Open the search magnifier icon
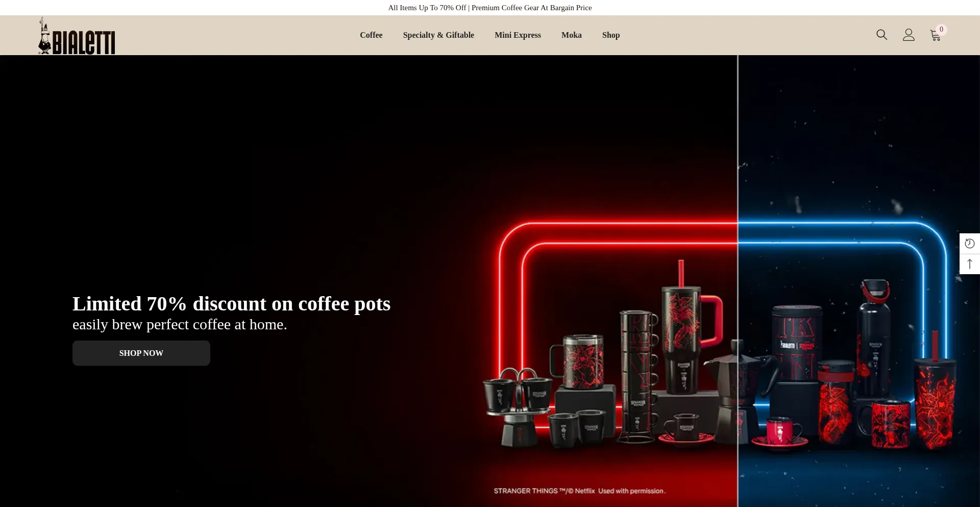This screenshot has width=980, height=507. [881, 35]
